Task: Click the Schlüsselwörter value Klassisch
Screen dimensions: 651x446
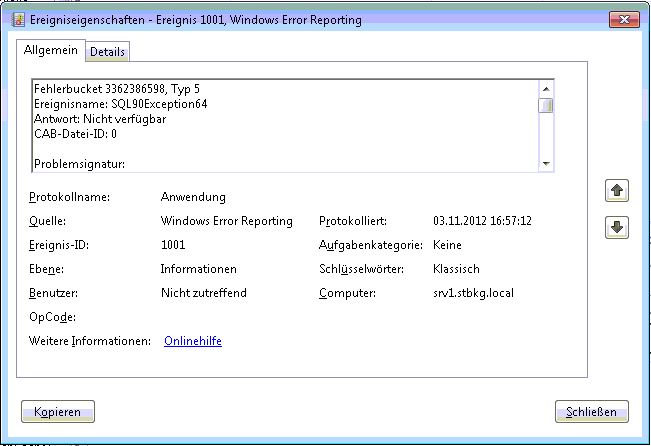Action: [x=456, y=269]
